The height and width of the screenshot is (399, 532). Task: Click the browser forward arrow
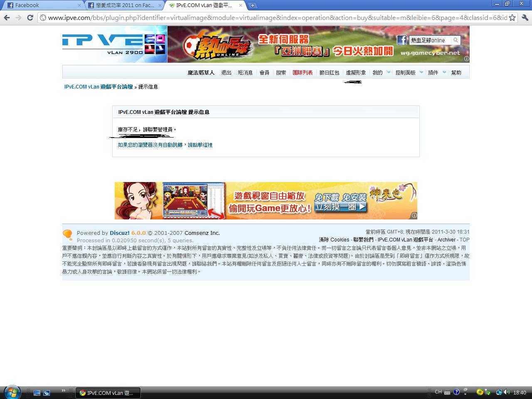(18, 17)
